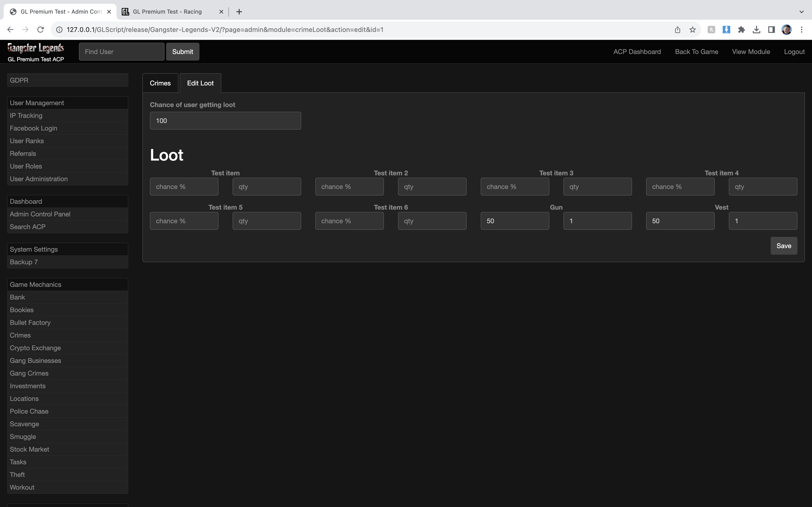Open a new browser tab
Image resolution: width=812 pixels, height=507 pixels.
point(239,12)
